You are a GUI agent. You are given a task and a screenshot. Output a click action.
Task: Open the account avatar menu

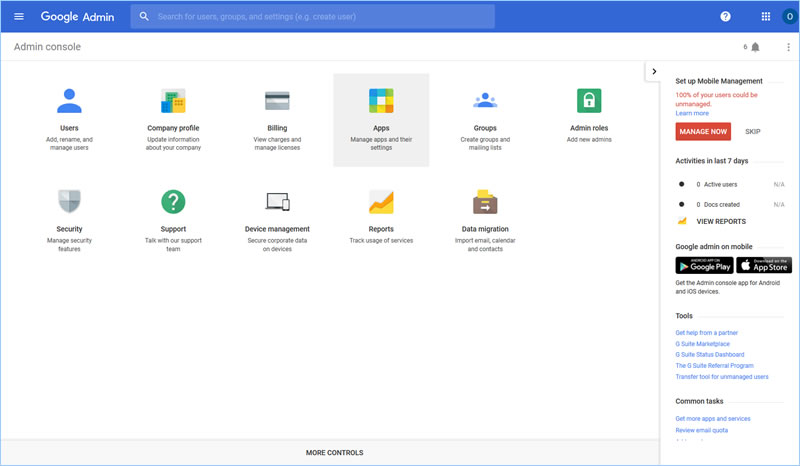point(789,16)
